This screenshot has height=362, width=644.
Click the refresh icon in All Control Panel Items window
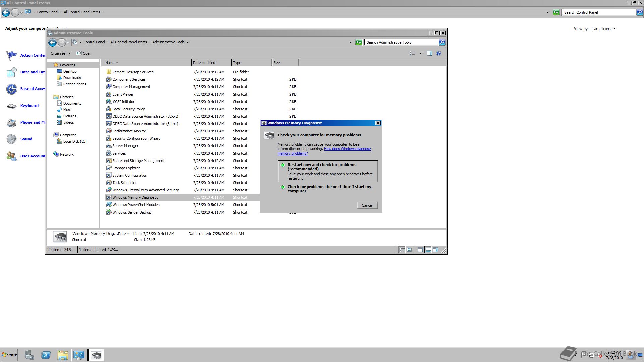point(556,12)
